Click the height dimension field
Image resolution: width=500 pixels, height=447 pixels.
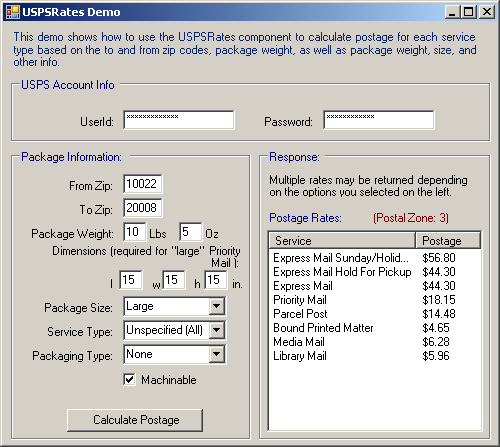(x=216, y=279)
